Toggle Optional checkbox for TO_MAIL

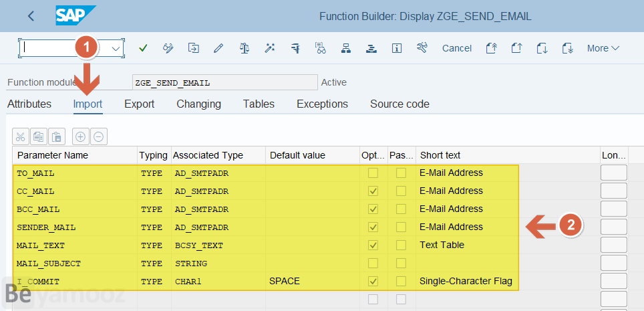(x=373, y=173)
